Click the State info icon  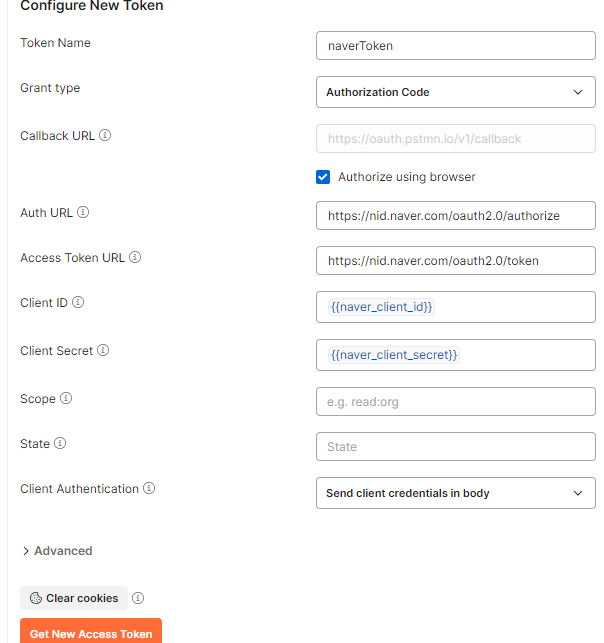click(60, 443)
